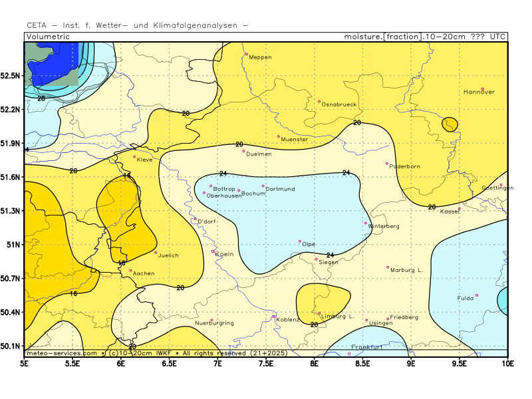This screenshot has width=532, height=399.
Task: Click the Meppen pink city marker
Action: tap(247, 55)
